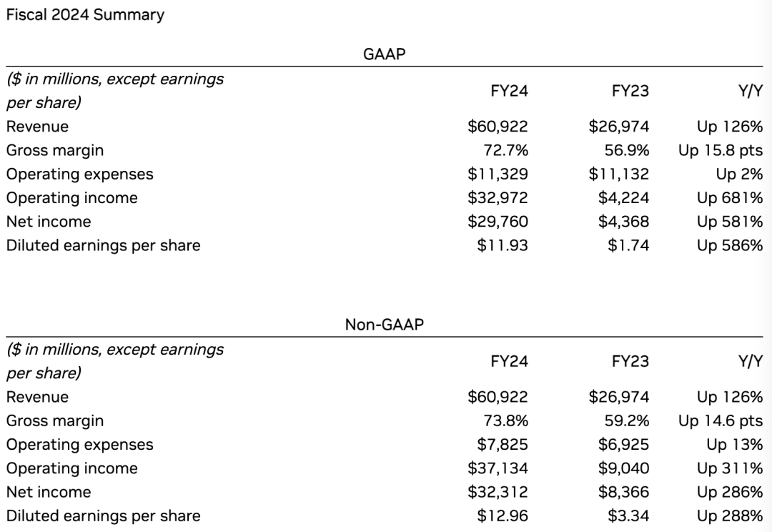772x532 pixels.
Task: Click the GAAP table title
Action: pyautogui.click(x=385, y=54)
